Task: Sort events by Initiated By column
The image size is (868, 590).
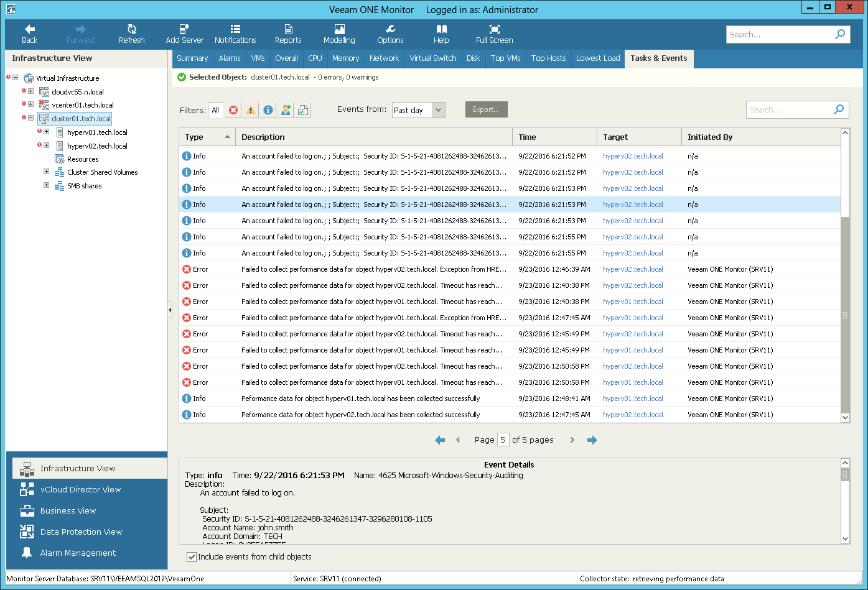Action: [760, 137]
